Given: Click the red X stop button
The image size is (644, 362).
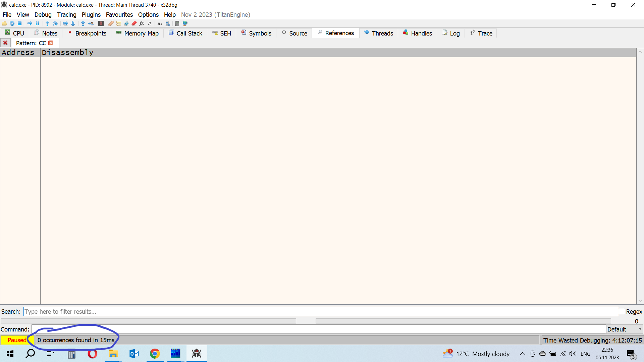Looking at the screenshot, I should 5,43.
